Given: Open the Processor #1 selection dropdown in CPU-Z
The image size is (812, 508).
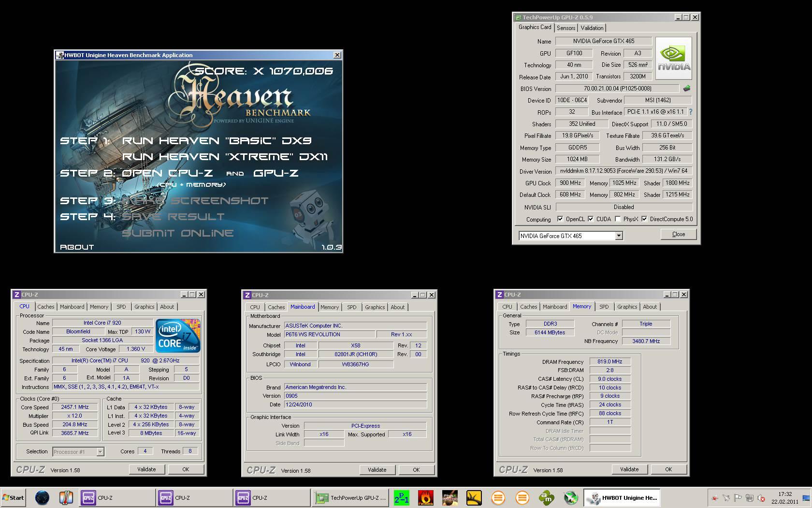Looking at the screenshot, I should [x=100, y=452].
